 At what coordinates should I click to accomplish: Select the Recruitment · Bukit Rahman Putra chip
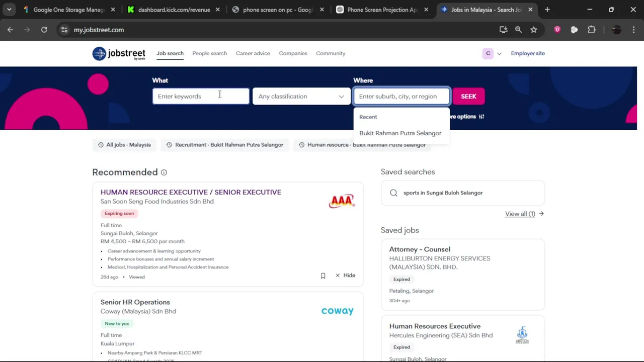(x=224, y=145)
